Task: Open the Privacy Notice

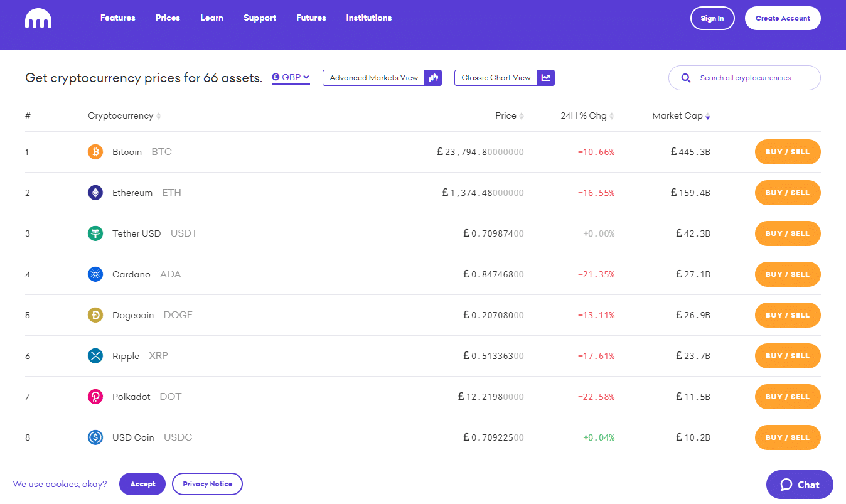Action: [x=207, y=484]
